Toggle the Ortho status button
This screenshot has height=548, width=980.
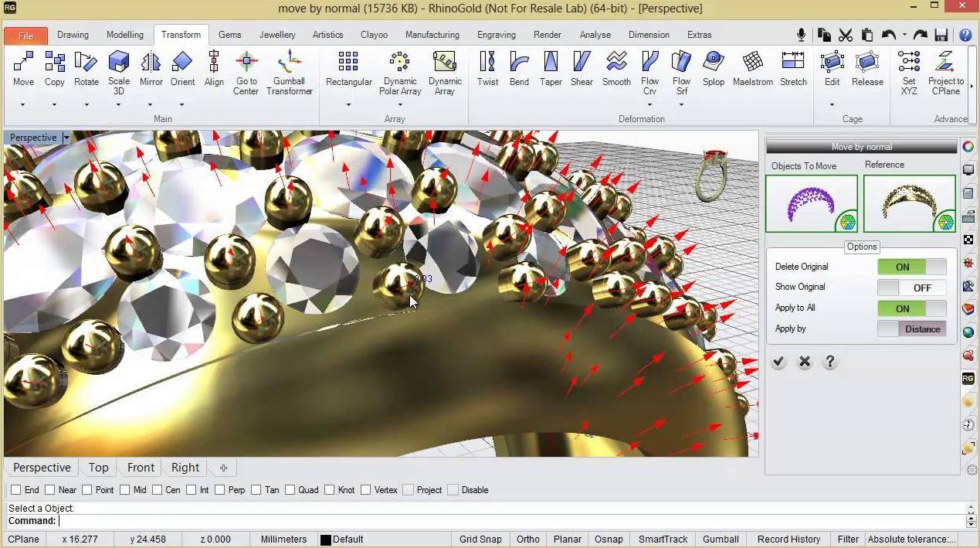tap(528, 539)
